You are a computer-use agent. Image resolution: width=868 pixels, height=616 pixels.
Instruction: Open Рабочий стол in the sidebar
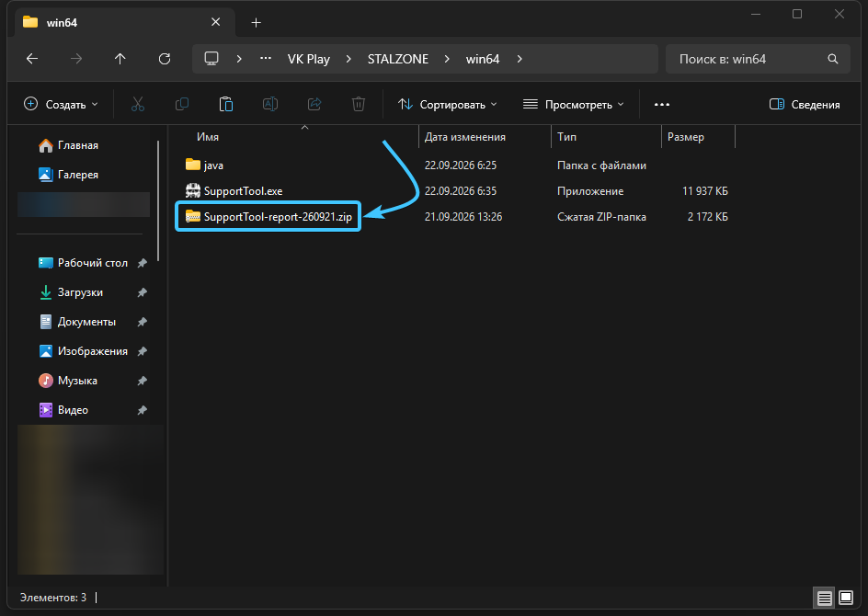(83, 263)
